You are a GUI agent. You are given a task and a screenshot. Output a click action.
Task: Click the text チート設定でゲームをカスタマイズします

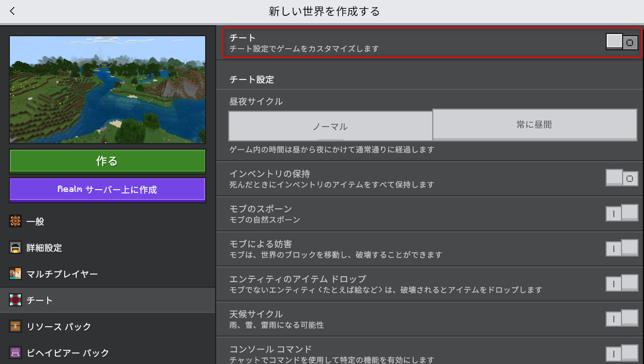[x=304, y=49]
